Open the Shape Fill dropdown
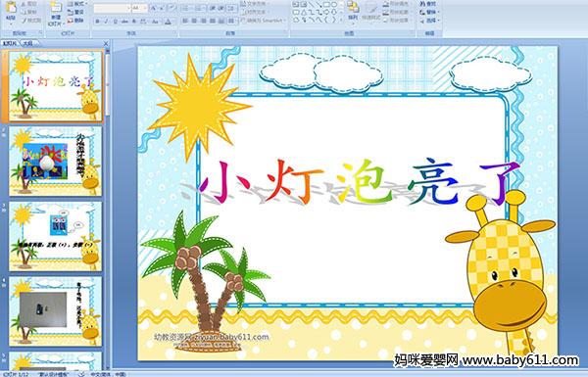Screen dimensions: 588x377 coord(398,4)
